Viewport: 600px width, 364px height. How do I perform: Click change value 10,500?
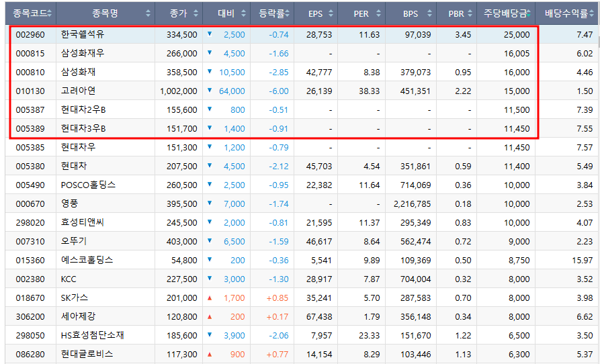[232, 73]
